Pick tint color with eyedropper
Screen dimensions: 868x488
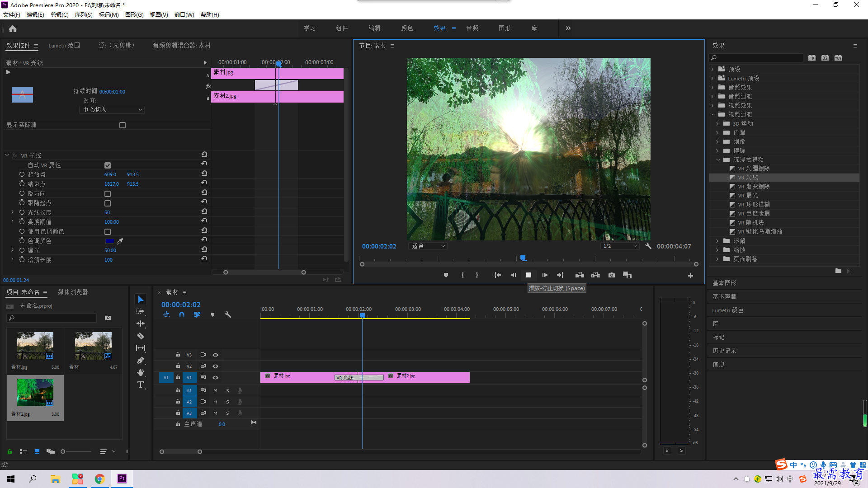click(x=120, y=241)
